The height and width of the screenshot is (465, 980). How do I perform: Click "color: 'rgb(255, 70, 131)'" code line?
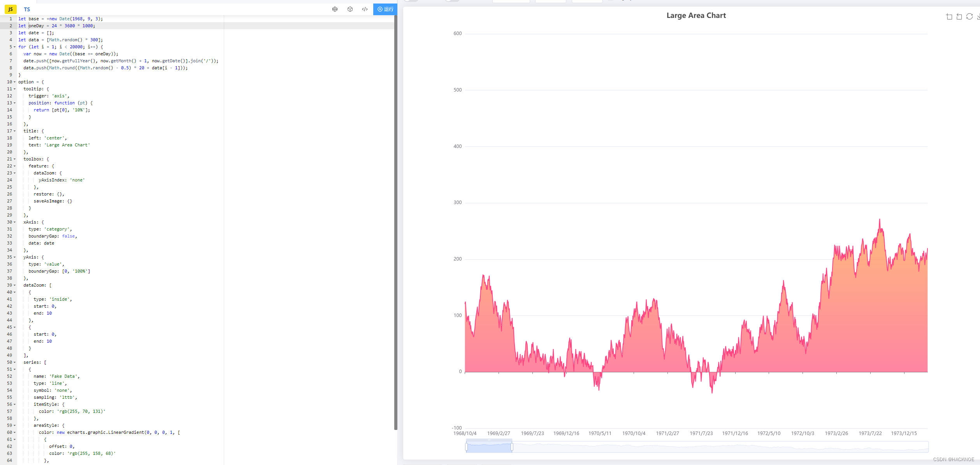click(x=72, y=411)
